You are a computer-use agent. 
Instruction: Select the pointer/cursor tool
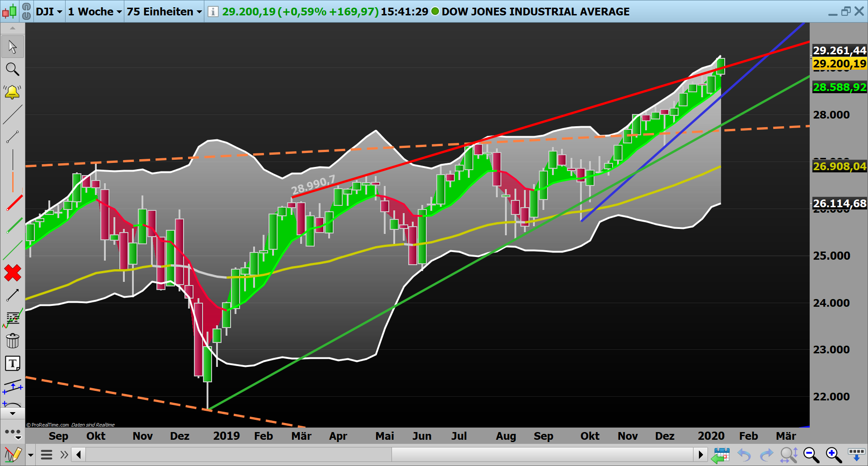(13, 47)
